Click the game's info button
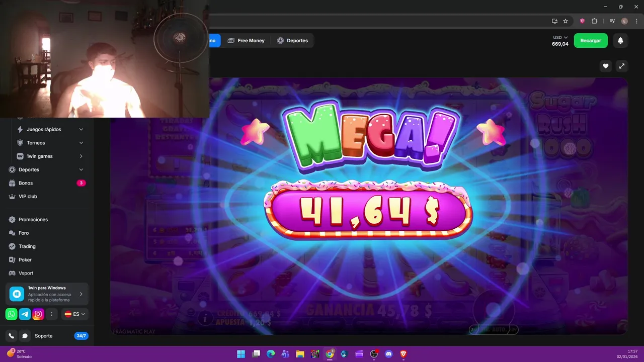Image resolution: width=644 pixels, height=362 pixels. [204, 318]
